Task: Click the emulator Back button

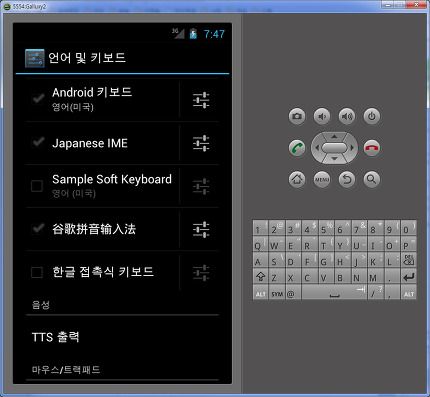Action: coord(347,179)
